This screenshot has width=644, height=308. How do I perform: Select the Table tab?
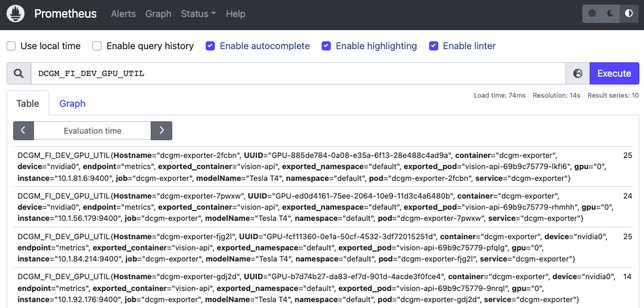point(28,104)
